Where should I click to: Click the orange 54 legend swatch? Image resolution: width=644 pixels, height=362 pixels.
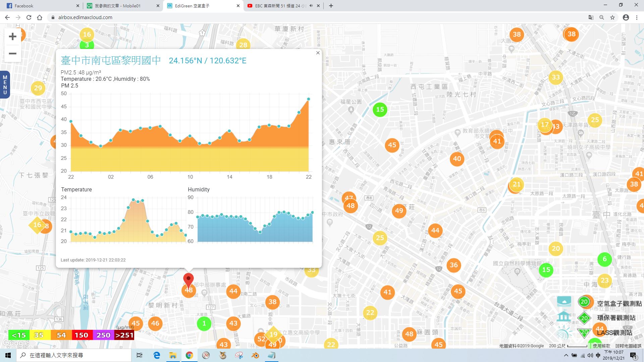[61, 335]
